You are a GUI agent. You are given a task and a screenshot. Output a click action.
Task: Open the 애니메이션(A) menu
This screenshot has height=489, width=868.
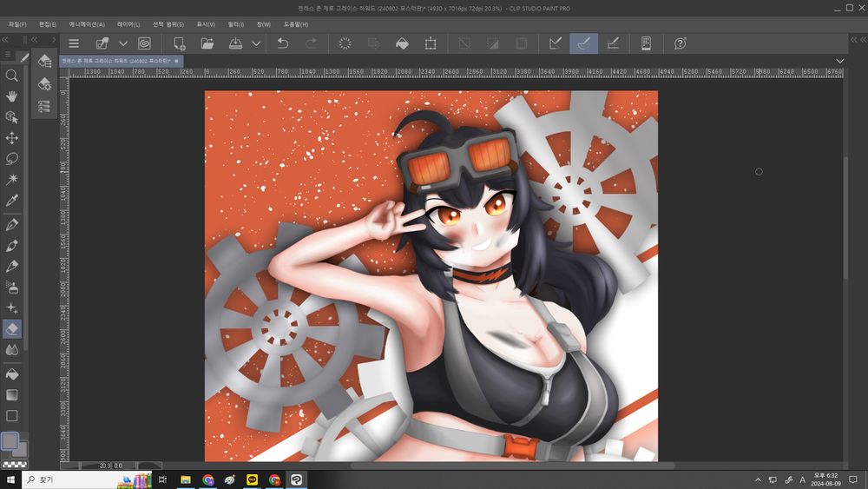pos(87,24)
